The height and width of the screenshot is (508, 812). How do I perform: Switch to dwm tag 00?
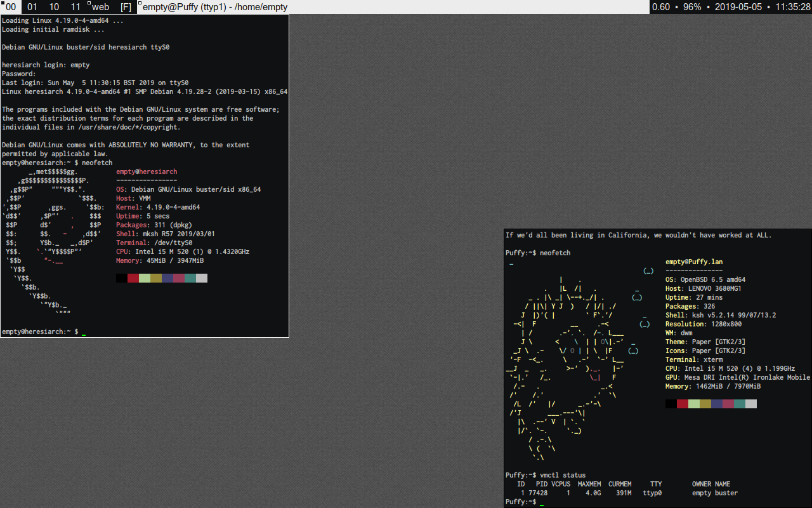point(11,7)
